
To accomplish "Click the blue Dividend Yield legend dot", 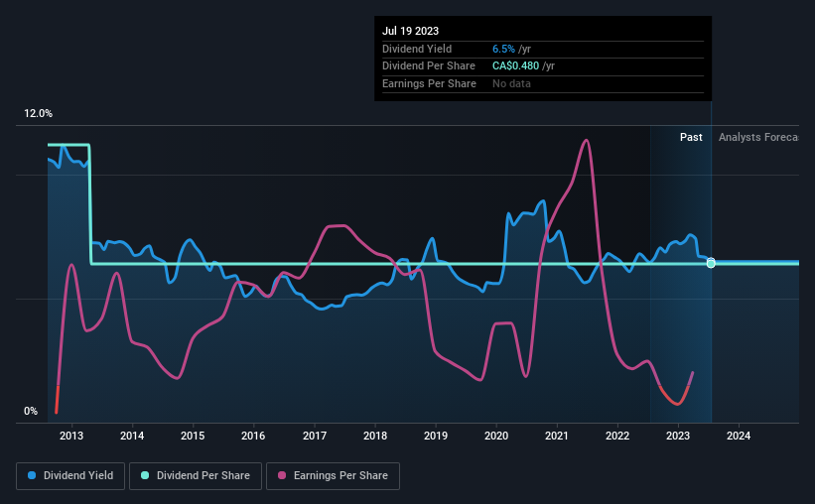I will pos(32,475).
